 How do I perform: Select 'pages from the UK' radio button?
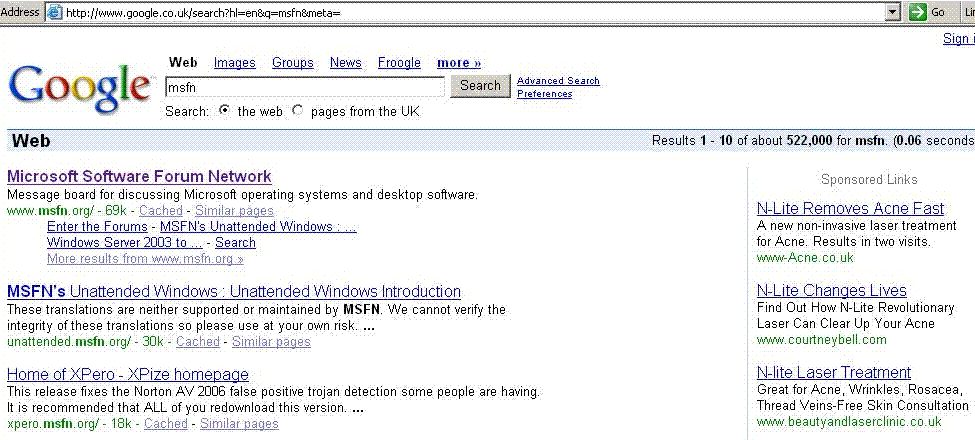(298, 111)
